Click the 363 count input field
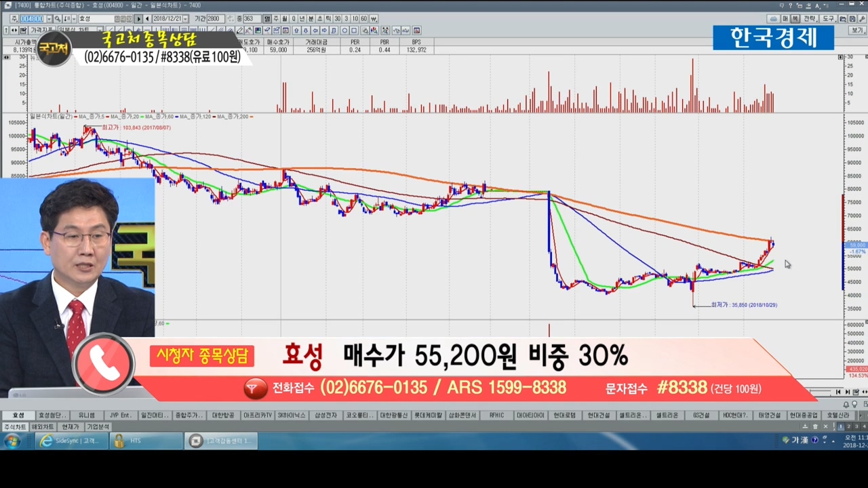This screenshot has height=488, width=868. (x=252, y=18)
